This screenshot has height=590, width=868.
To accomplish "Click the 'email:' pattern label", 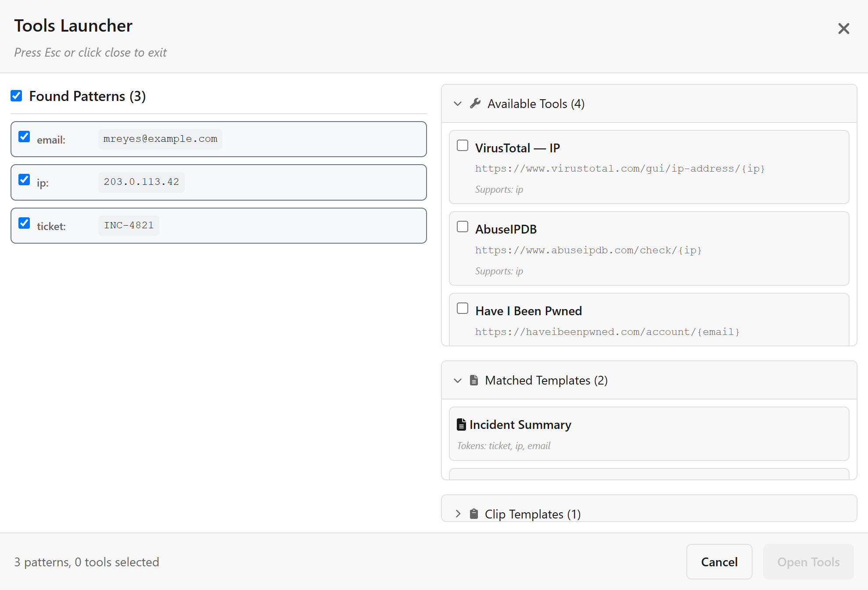I will (x=51, y=140).
